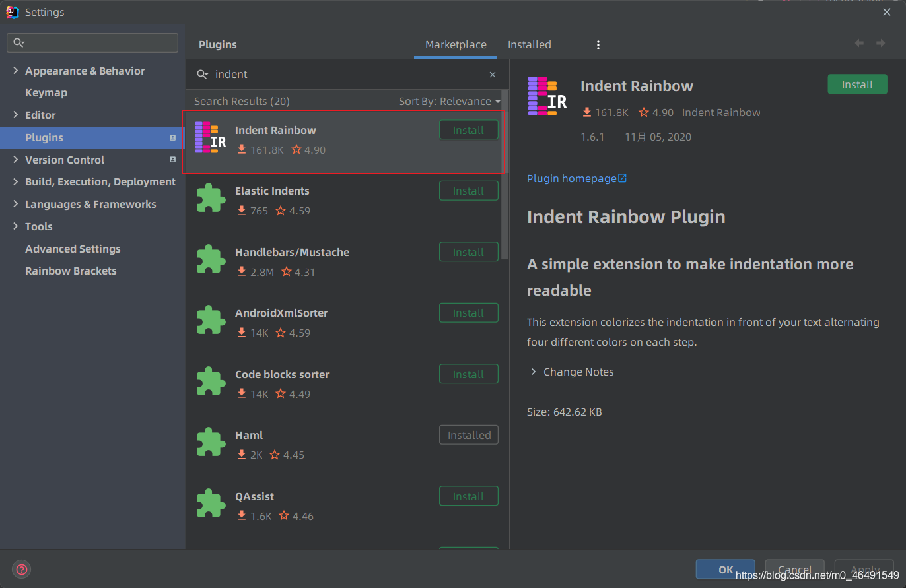Click the settings search field
Screen dimensions: 906x588
92,43
